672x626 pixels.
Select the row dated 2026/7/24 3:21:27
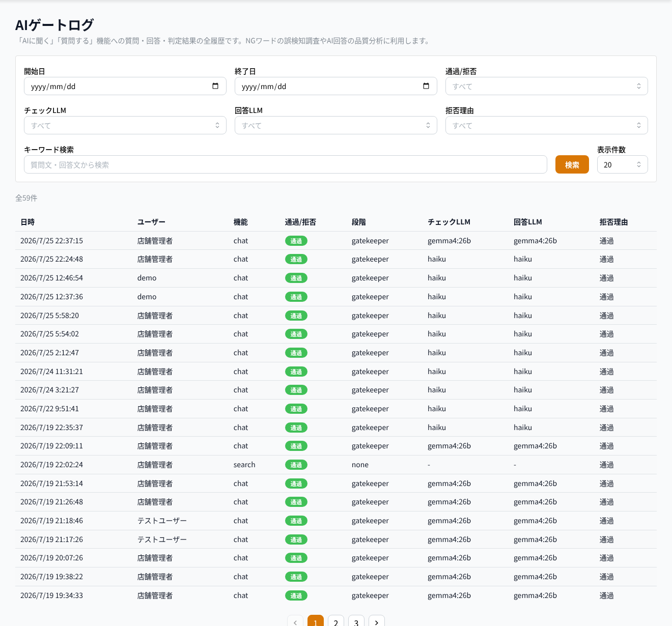(336, 390)
